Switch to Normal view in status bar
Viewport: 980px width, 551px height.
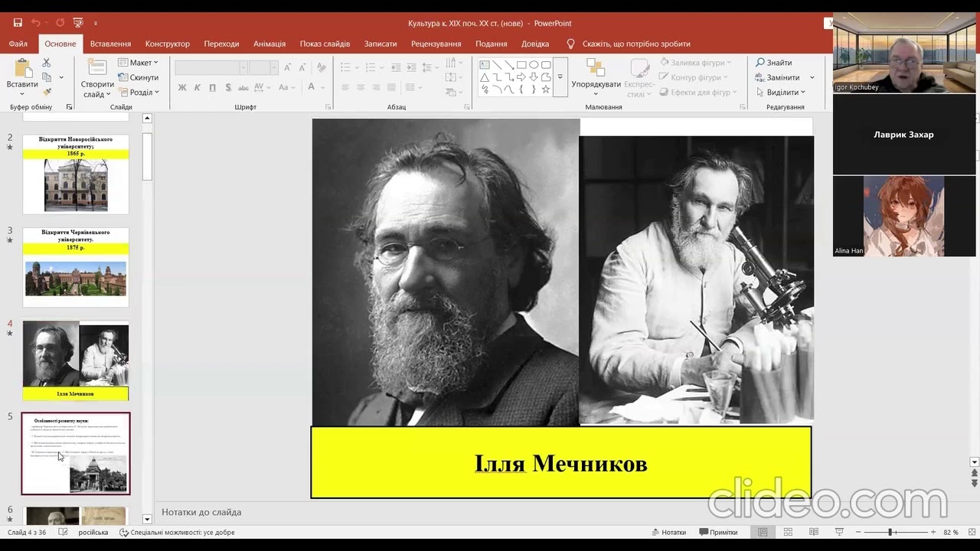click(x=763, y=532)
